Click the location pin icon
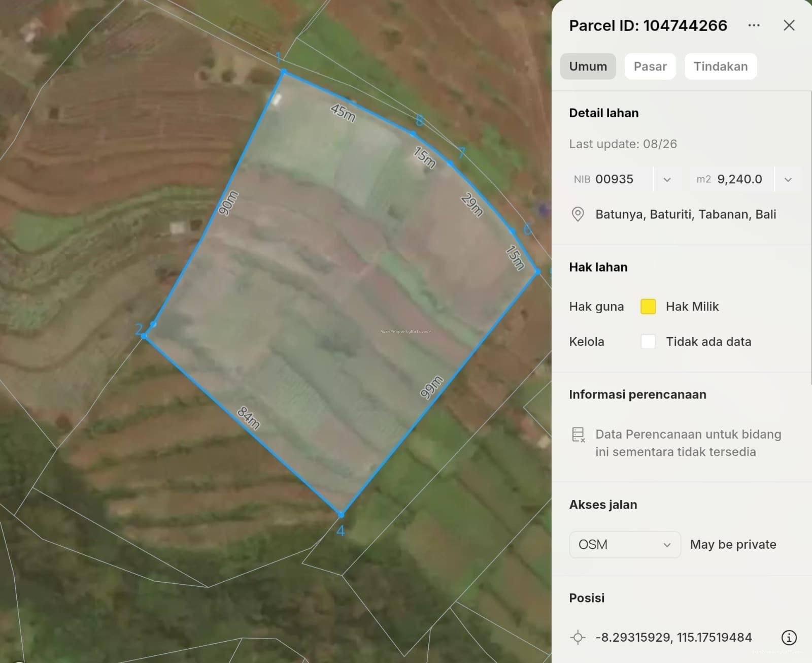The width and height of the screenshot is (812, 663). tap(578, 214)
